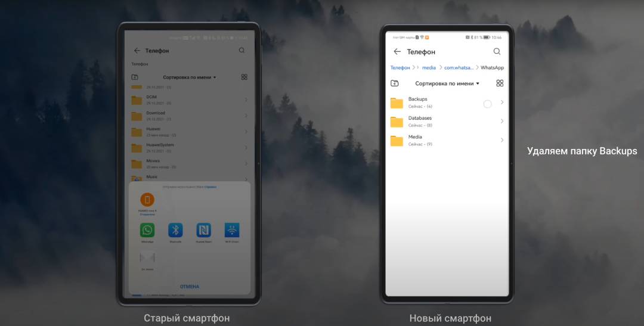Share via WhatsApp in the share sheet
Viewport: 644px width, 326px height.
coord(147,231)
